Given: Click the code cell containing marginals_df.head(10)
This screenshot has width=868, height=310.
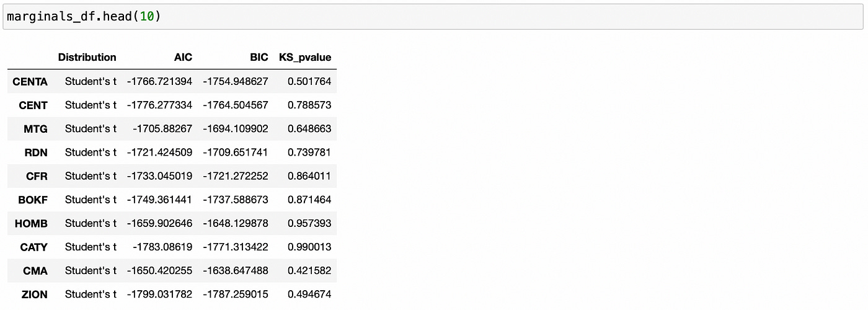Looking at the screenshot, I should point(433,16).
